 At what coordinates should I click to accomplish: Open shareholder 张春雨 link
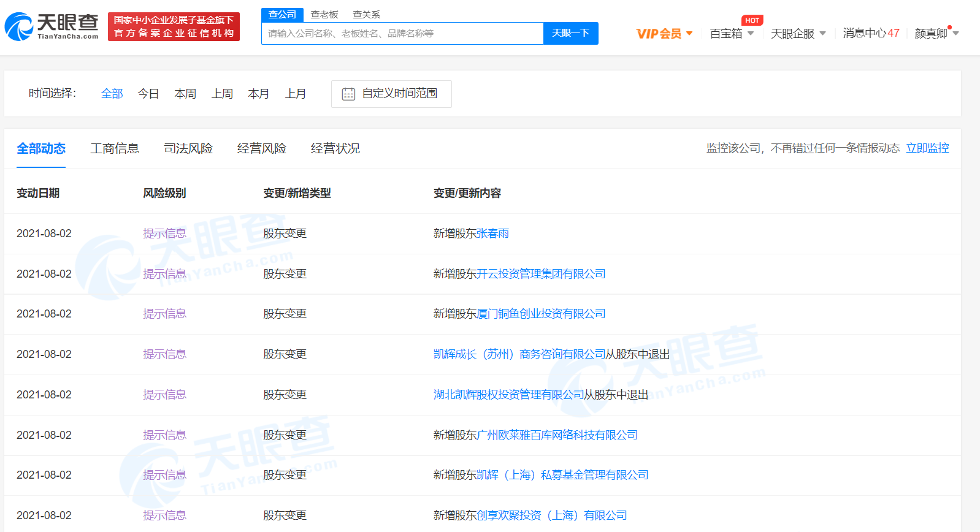tap(492, 234)
